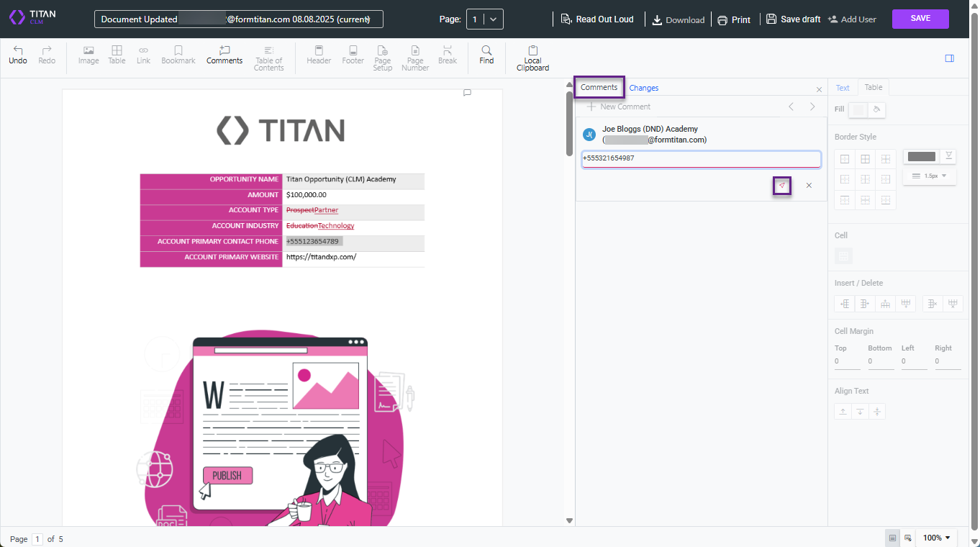Click Read Out Loud
This screenshot has width=980, height=547.
click(598, 19)
